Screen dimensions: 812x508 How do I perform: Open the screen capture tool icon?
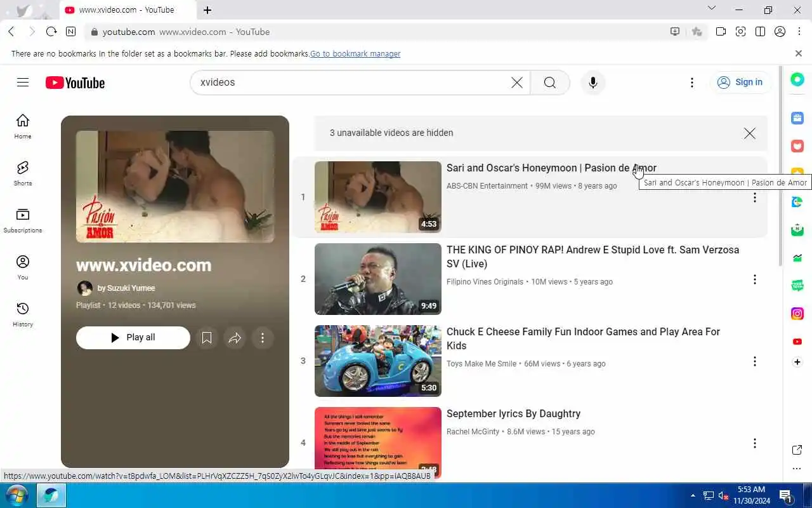click(740, 32)
